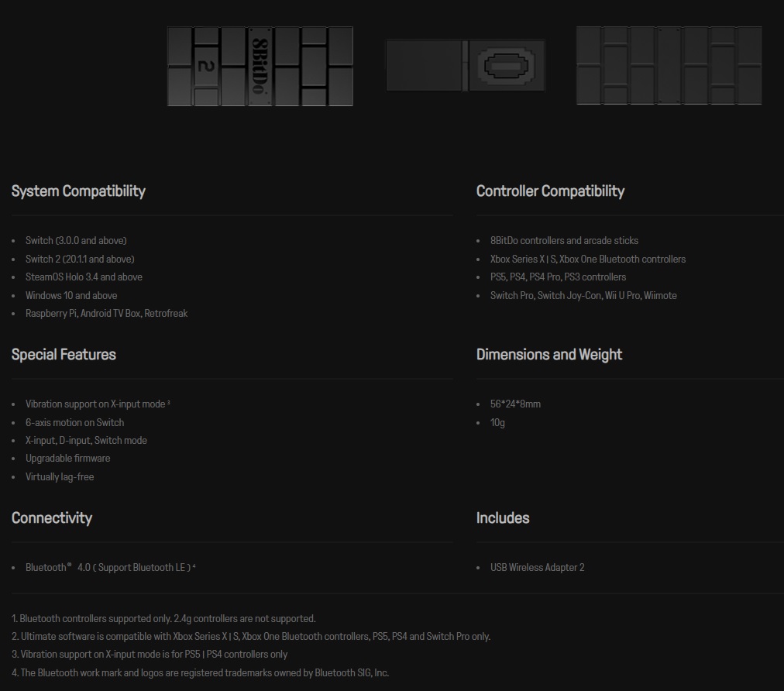Click the Xbox Series X | S controllers line
The image size is (784, 691).
[587, 259]
